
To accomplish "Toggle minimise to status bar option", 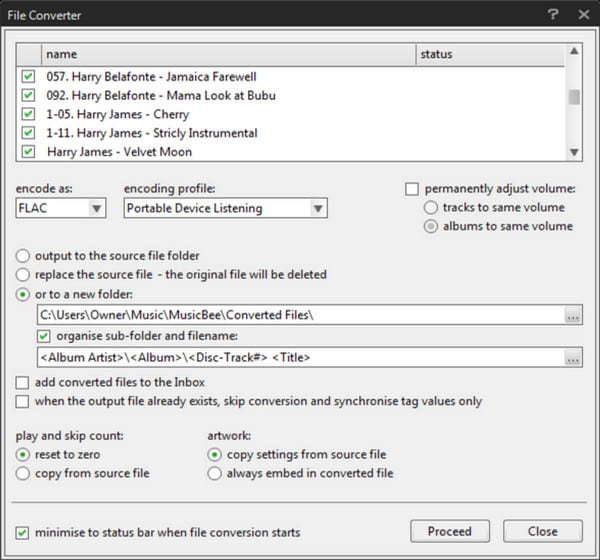I will tap(22, 533).
